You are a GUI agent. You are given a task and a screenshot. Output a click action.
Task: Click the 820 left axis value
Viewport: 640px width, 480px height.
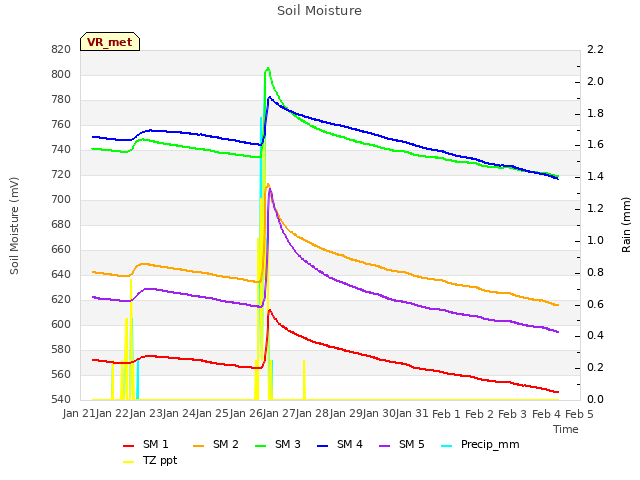tap(61, 49)
